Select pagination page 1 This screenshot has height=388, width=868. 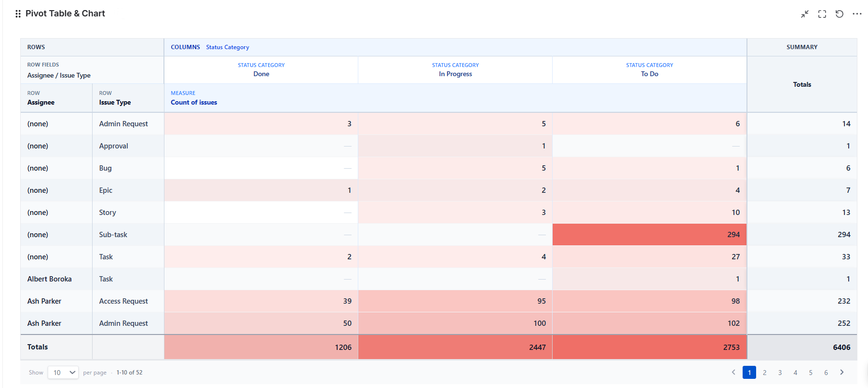point(749,373)
